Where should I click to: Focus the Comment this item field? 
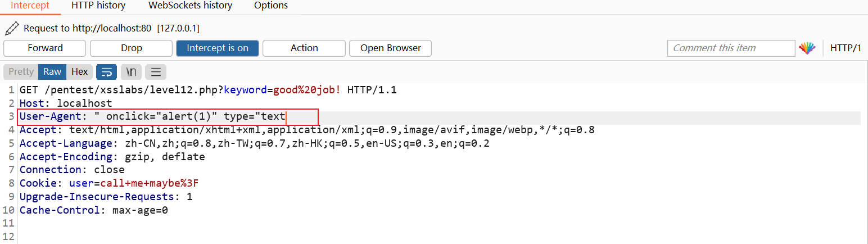click(731, 48)
